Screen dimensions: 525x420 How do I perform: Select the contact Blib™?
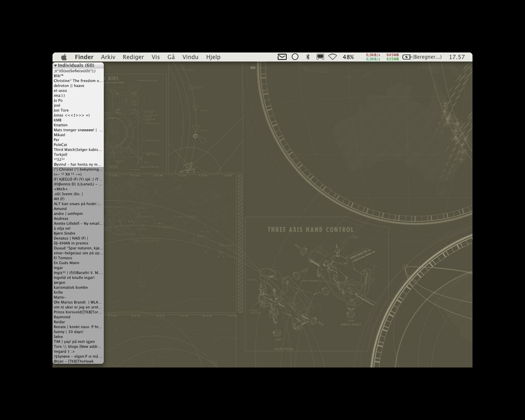click(78, 76)
